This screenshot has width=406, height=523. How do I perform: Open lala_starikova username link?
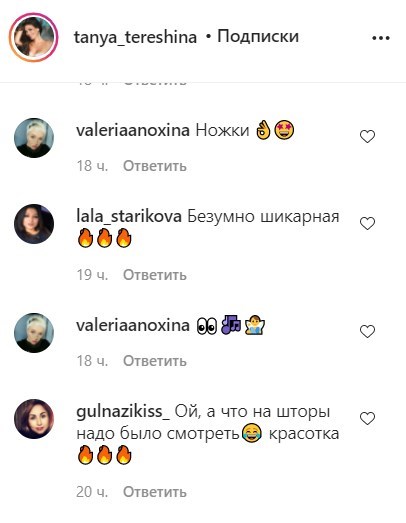pyautogui.click(x=129, y=216)
